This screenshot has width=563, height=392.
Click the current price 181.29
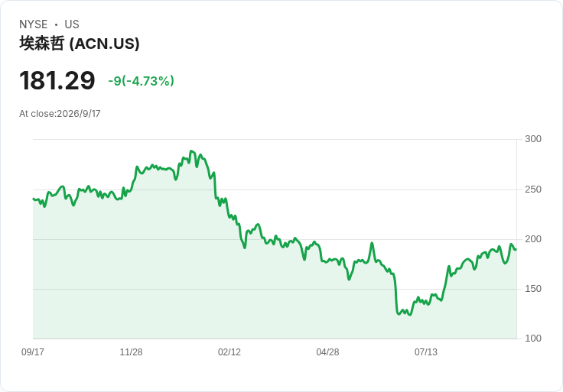coord(57,80)
